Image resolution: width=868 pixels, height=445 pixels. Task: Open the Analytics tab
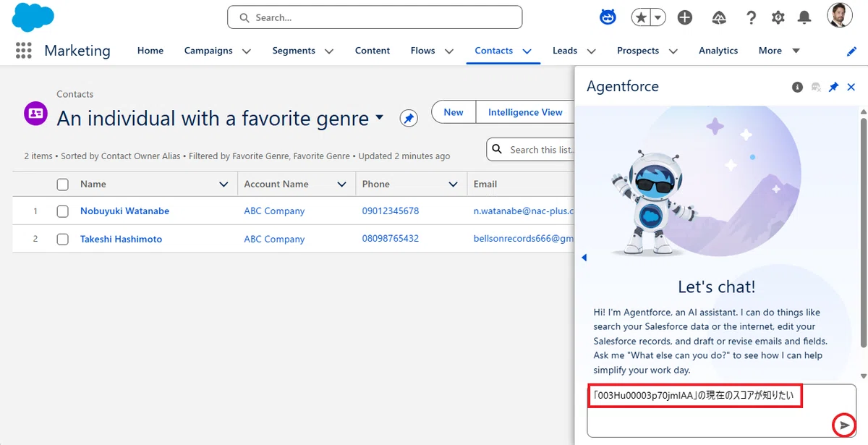point(718,51)
